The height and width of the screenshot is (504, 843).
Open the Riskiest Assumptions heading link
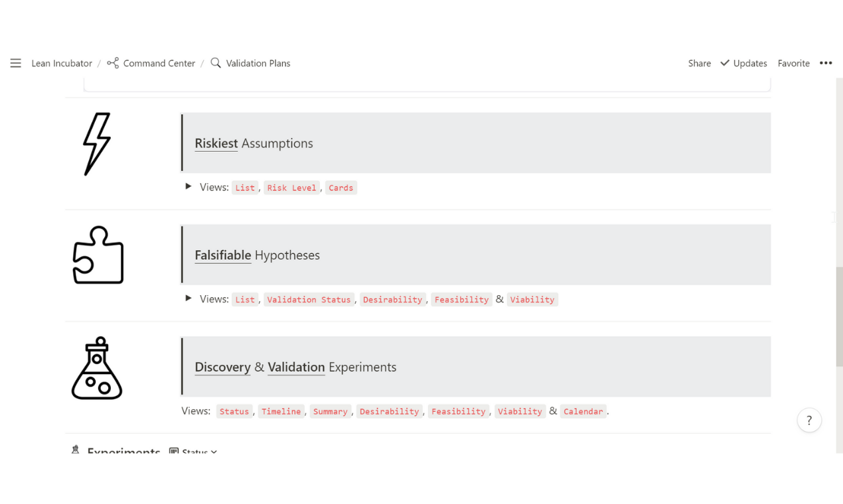point(216,143)
